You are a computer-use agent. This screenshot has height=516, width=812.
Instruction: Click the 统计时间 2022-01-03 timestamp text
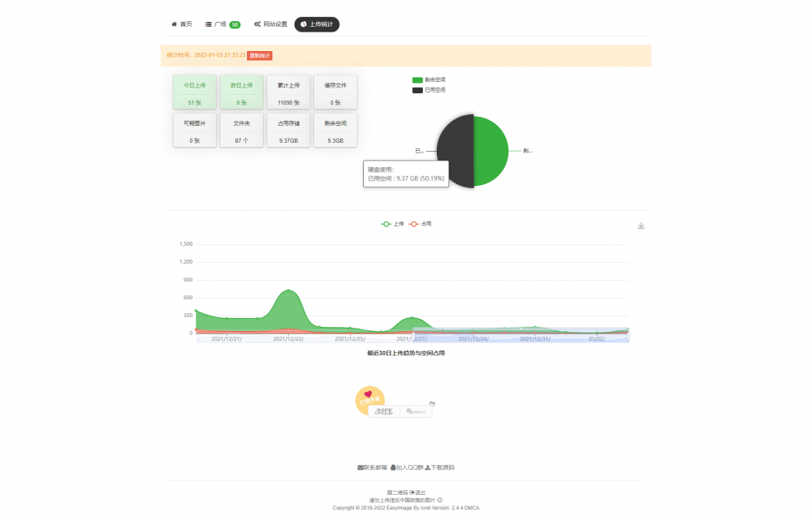206,55
